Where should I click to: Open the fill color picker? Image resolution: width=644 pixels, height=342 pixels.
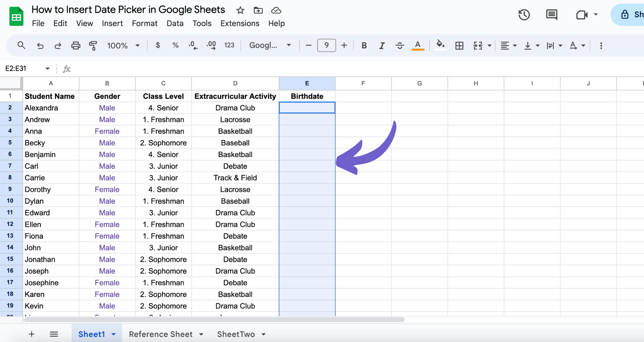click(440, 45)
